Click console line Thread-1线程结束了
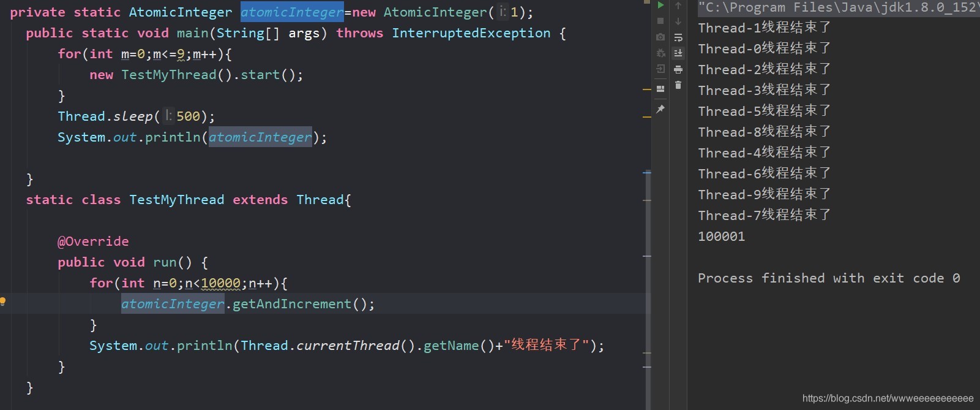Image resolution: width=980 pixels, height=410 pixels. coord(764,28)
